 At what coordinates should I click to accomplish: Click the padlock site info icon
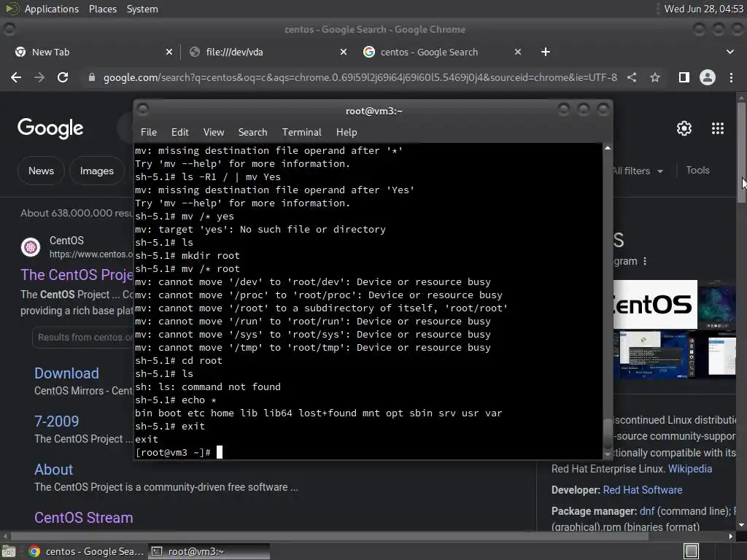tap(92, 77)
